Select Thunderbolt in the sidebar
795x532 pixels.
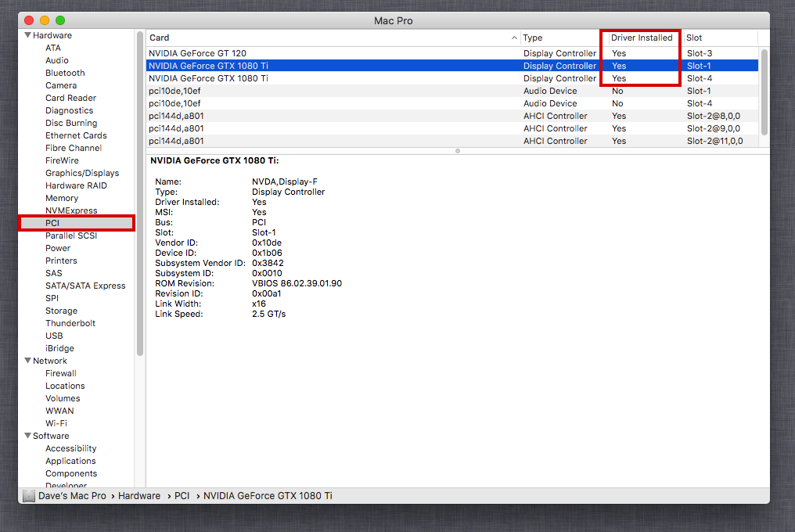[70, 323]
